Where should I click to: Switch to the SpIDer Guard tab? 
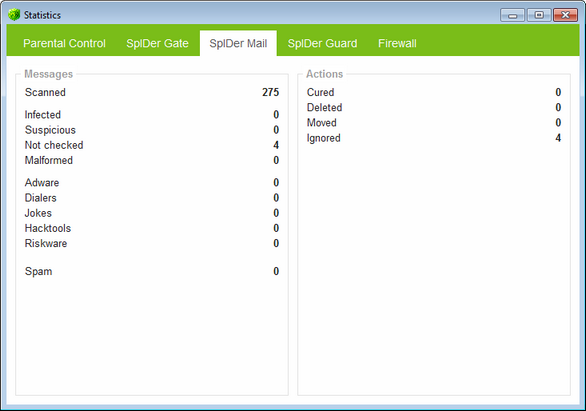click(322, 43)
